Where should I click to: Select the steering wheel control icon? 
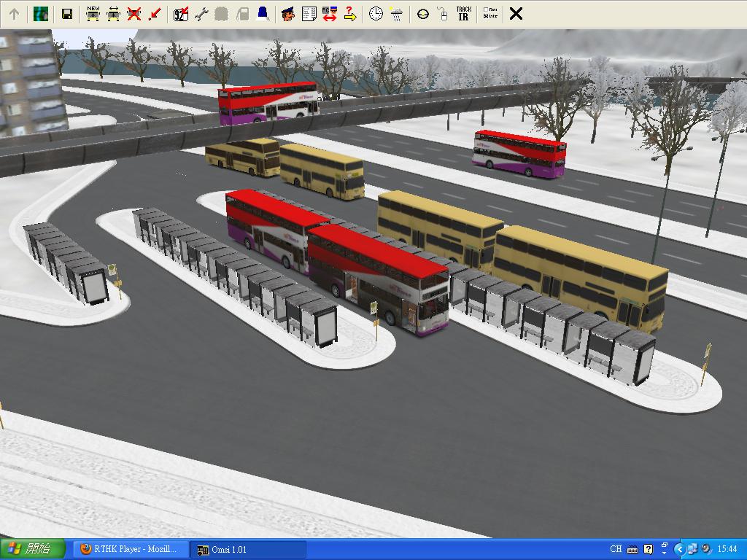(x=422, y=14)
